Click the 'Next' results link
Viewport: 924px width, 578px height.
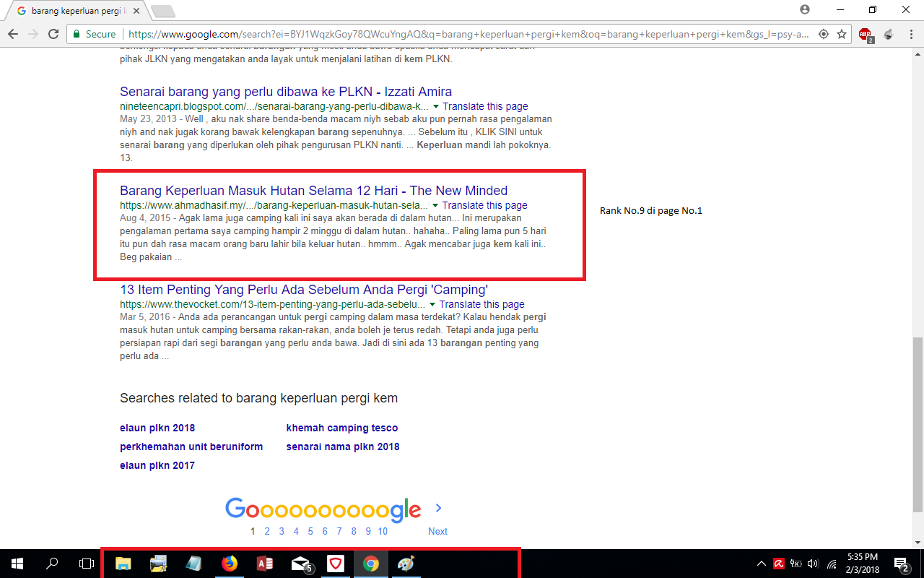[x=437, y=531]
